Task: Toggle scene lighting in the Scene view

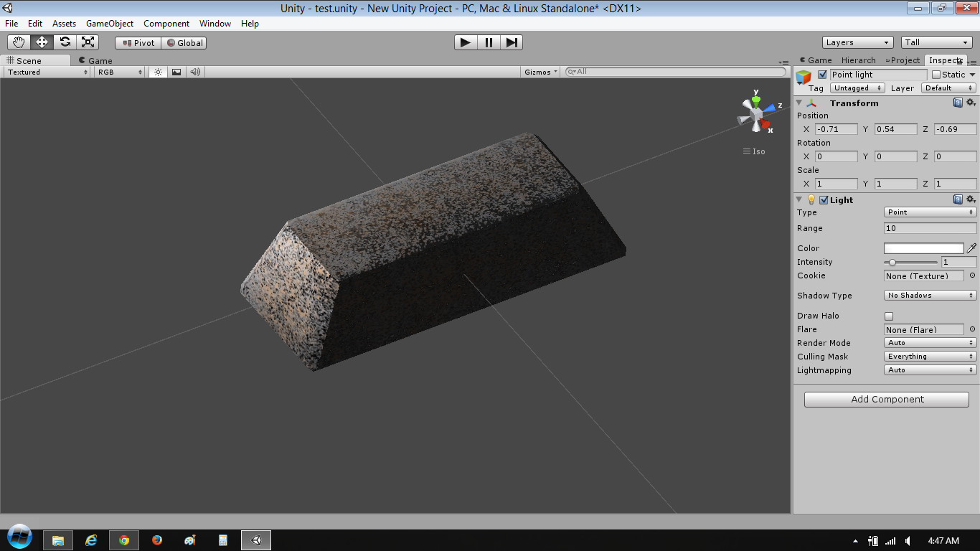Action: click(157, 71)
